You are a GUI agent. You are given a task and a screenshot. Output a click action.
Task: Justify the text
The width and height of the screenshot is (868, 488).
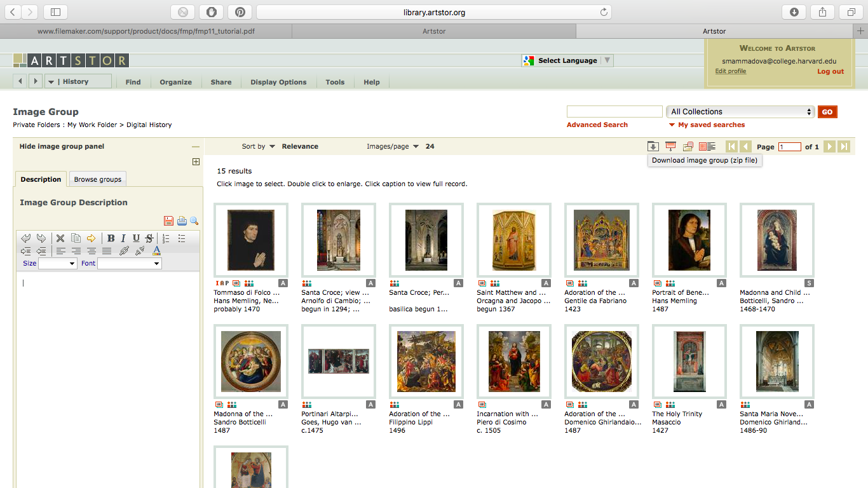(x=107, y=251)
